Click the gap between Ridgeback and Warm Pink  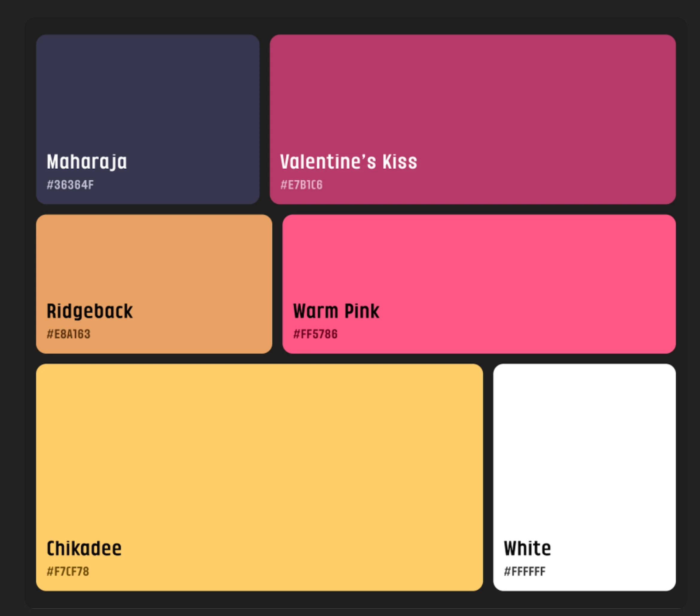(277, 284)
